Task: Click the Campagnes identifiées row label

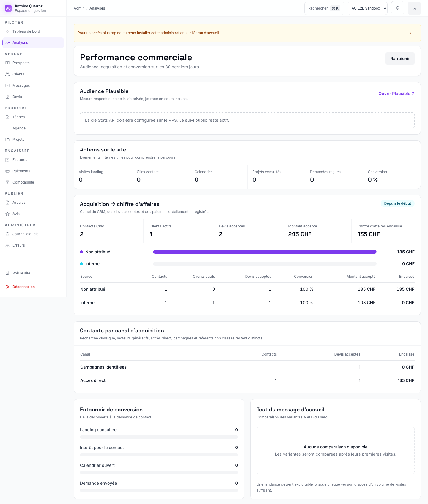Action: pyautogui.click(x=103, y=367)
